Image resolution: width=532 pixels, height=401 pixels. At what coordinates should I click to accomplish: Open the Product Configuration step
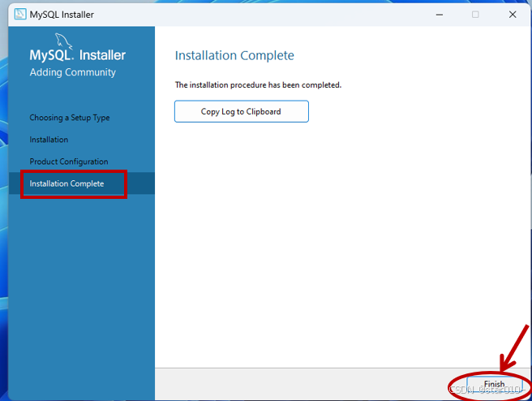tap(69, 162)
